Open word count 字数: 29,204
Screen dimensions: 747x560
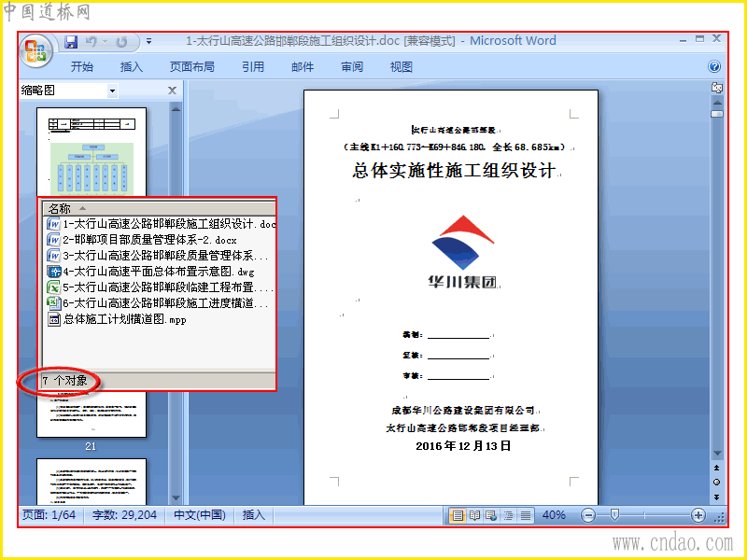[124, 515]
